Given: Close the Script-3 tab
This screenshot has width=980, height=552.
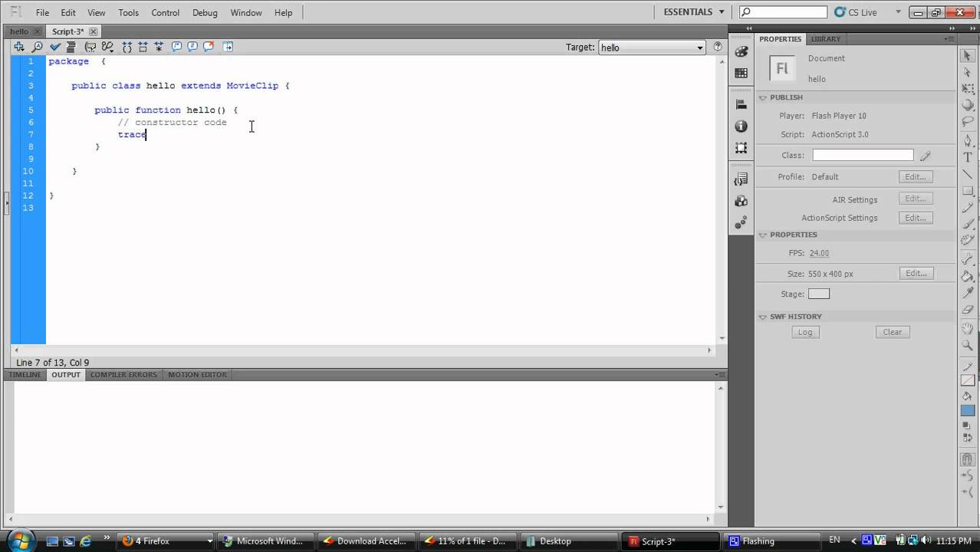Looking at the screenshot, I should point(94,31).
